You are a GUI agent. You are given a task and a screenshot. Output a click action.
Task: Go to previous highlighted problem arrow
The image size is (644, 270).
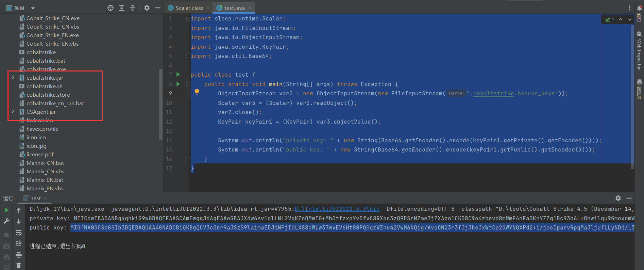click(x=621, y=19)
